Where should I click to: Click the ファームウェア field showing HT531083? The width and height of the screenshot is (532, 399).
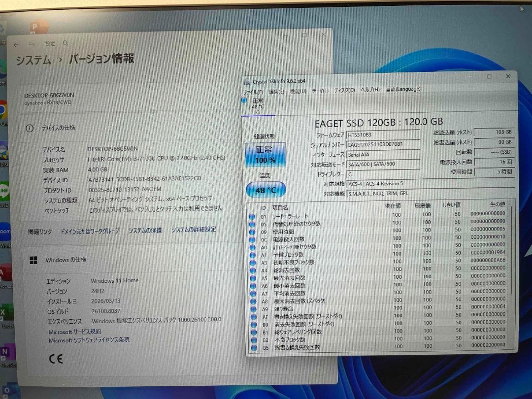pos(383,134)
